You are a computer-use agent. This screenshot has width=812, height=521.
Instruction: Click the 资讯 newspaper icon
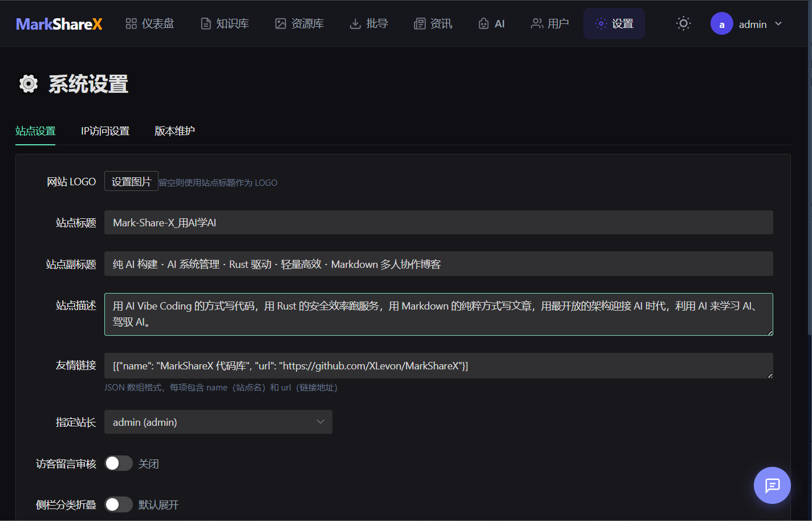tap(420, 23)
